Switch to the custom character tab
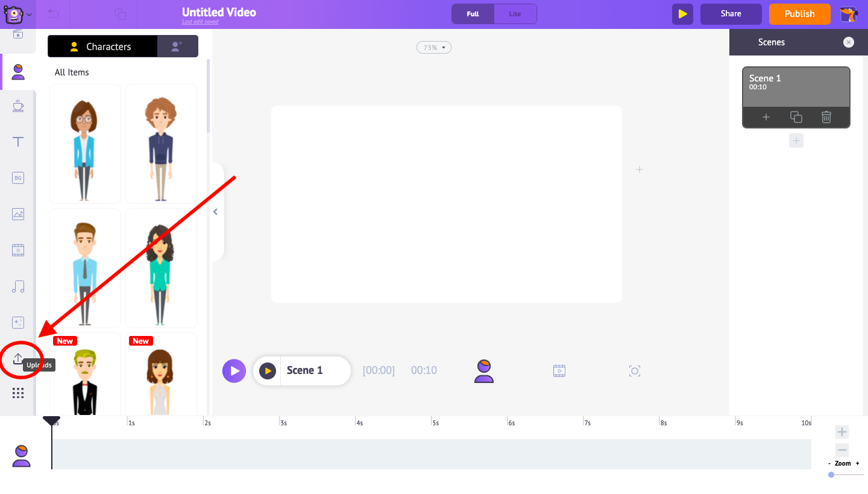Screen dimensions: 868x494 tap(177, 46)
